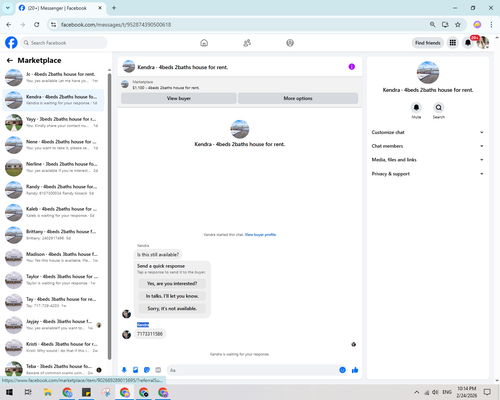500x400 pixels.
Task: Open a new browser tab
Action: point(114,8)
